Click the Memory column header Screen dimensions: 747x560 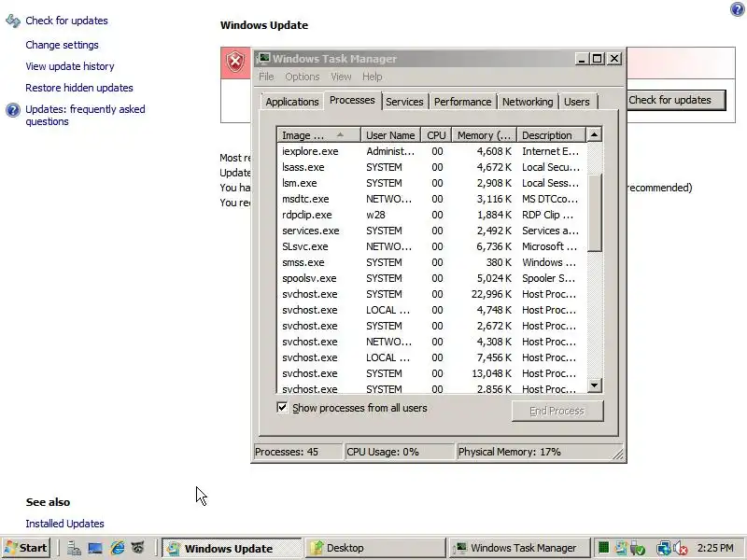coord(484,135)
